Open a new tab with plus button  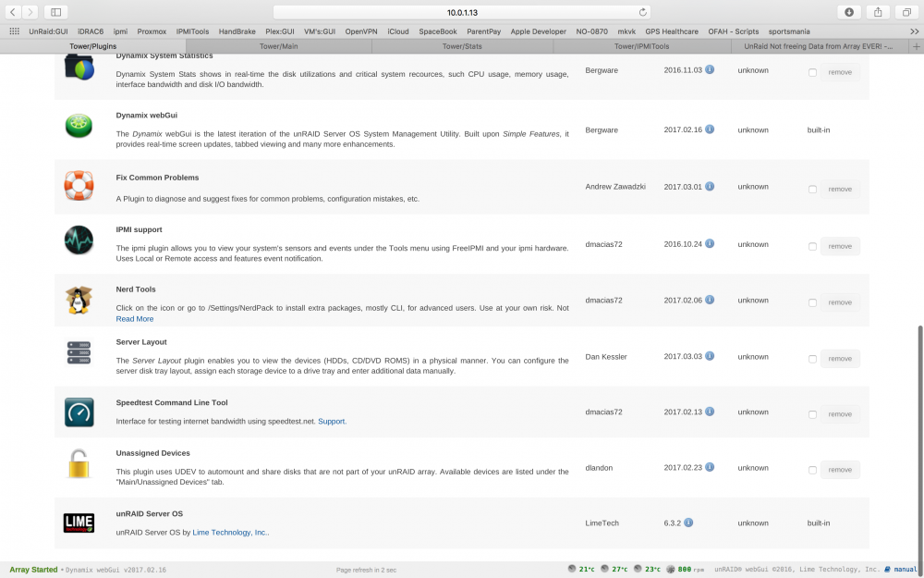point(917,46)
